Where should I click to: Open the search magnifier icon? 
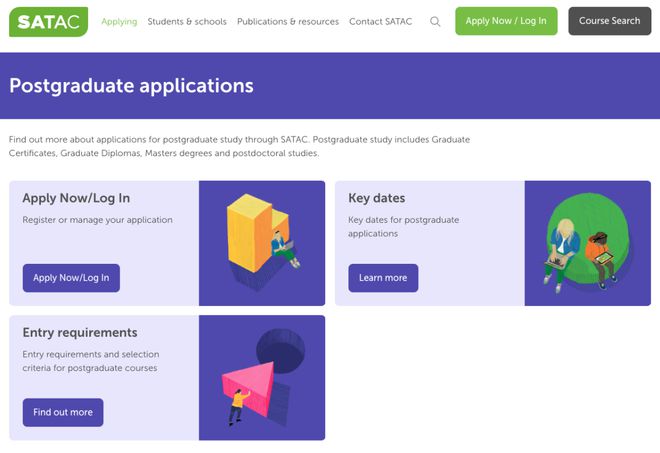[435, 21]
